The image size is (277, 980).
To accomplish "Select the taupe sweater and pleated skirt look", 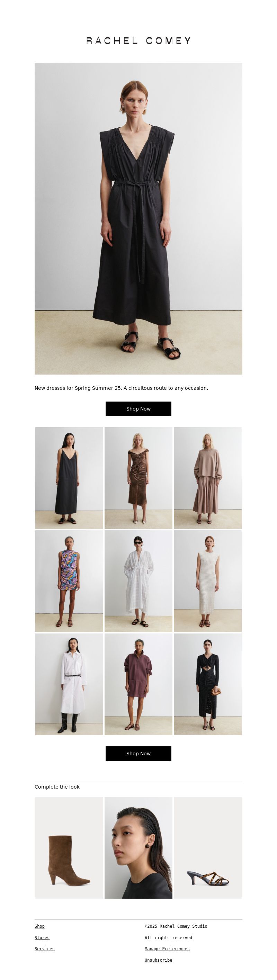I will [x=208, y=478].
